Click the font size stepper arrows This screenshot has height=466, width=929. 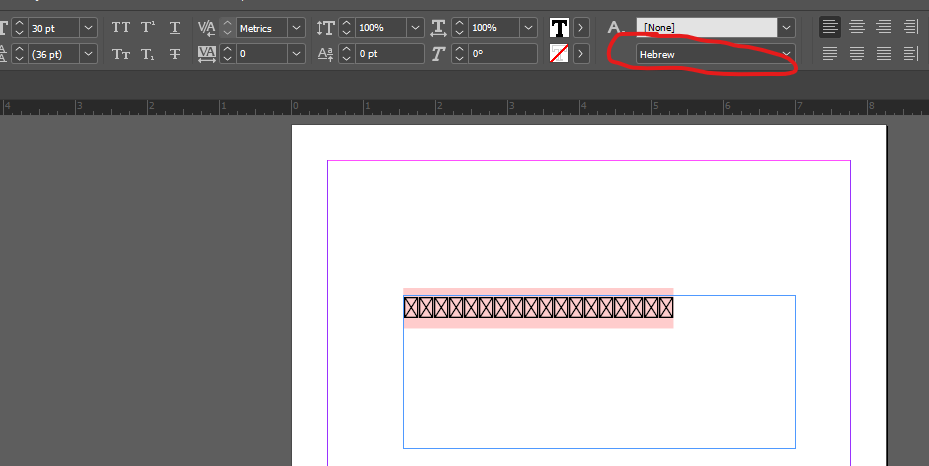click(20, 28)
